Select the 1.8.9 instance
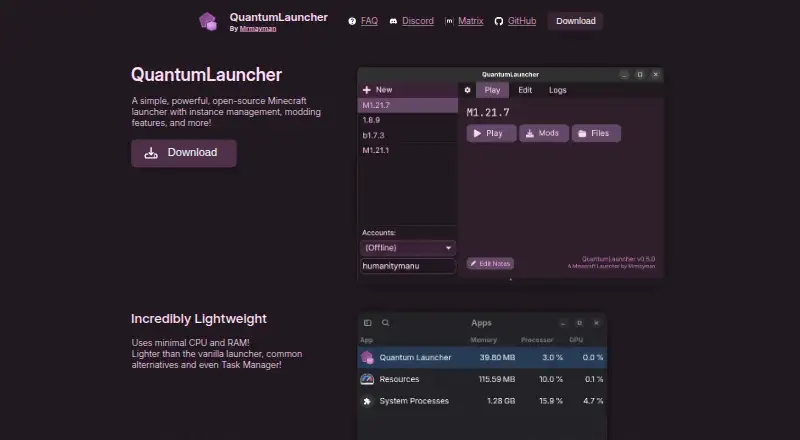The width and height of the screenshot is (800, 440). click(408, 120)
